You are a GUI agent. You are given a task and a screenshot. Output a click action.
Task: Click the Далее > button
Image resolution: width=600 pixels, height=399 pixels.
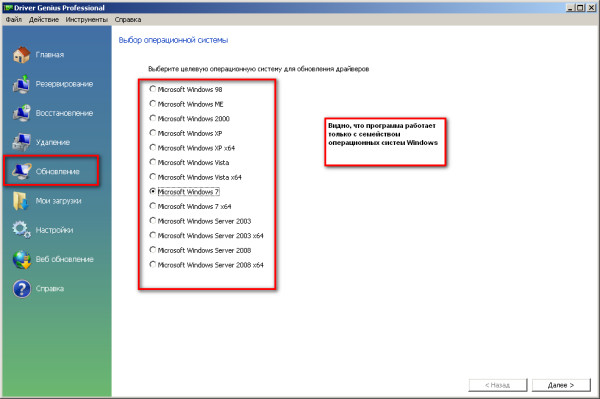tap(561, 385)
